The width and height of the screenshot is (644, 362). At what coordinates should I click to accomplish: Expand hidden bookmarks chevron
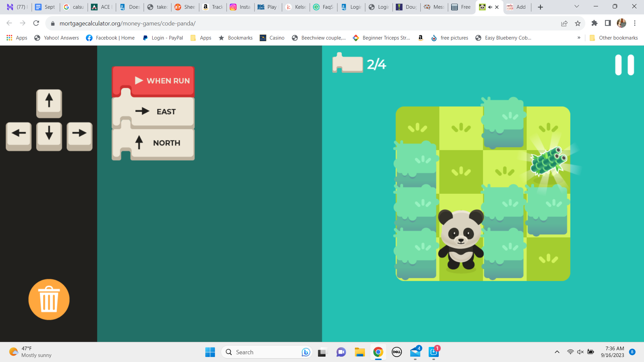(x=579, y=38)
